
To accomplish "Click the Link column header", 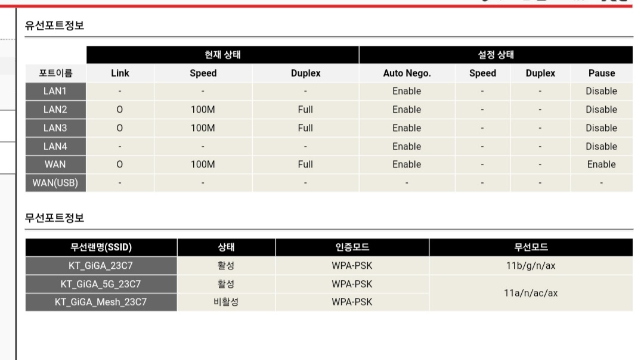I will tap(120, 73).
